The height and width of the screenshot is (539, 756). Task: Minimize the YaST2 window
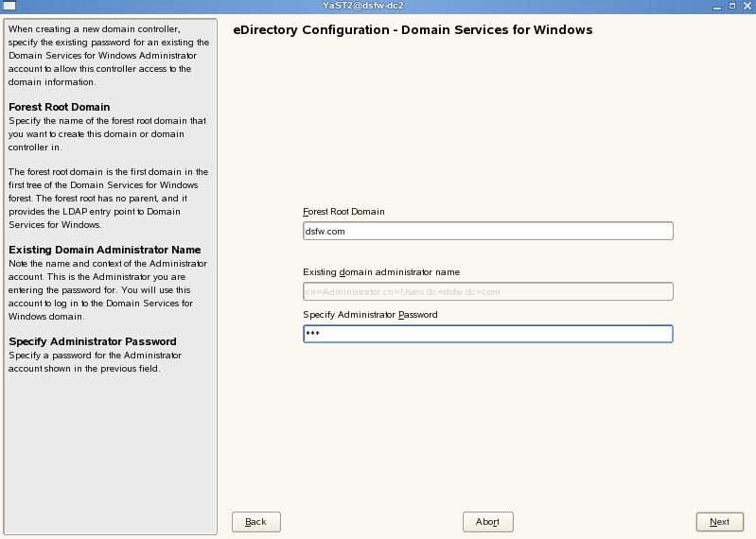pyautogui.click(x=718, y=6)
